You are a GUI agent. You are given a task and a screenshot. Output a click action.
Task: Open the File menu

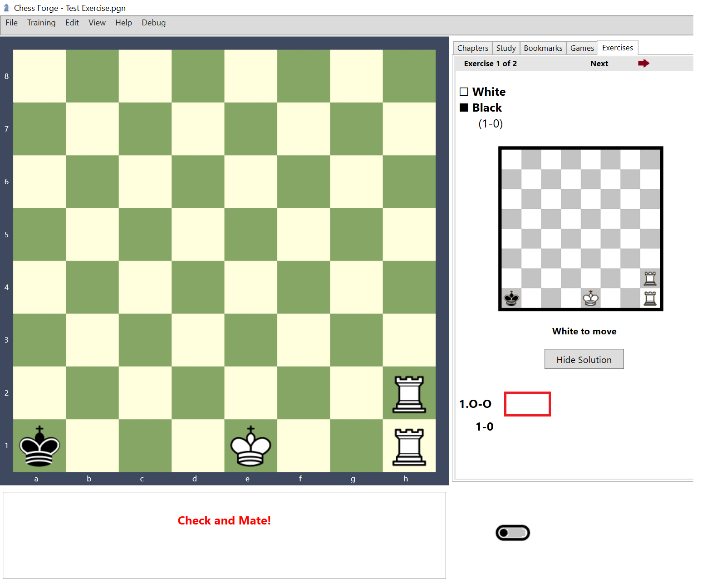point(12,23)
